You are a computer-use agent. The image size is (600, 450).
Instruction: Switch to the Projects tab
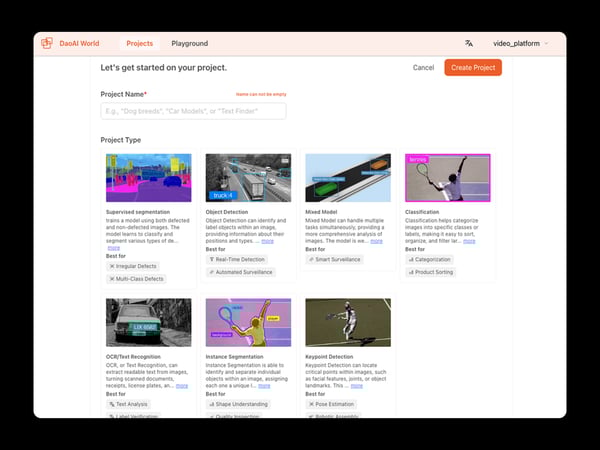139,43
